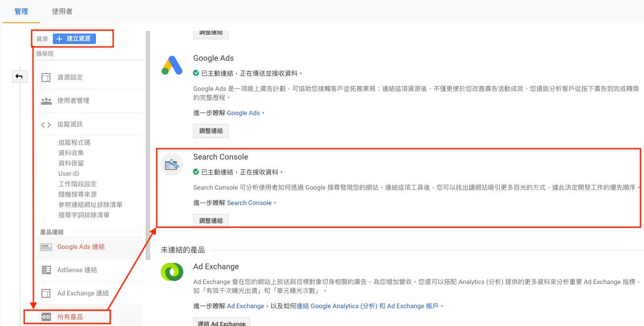Click the Google Ads logo

pos(172,65)
